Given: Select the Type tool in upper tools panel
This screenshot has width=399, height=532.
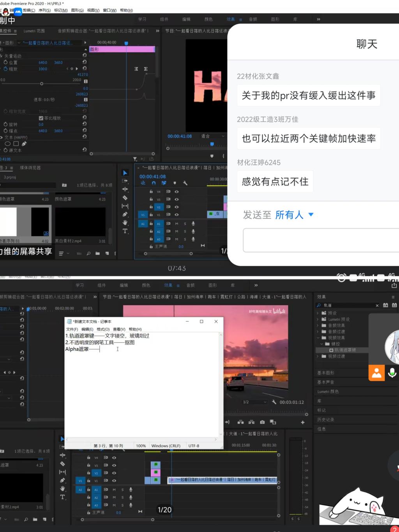Looking at the screenshot, I should [125, 231].
